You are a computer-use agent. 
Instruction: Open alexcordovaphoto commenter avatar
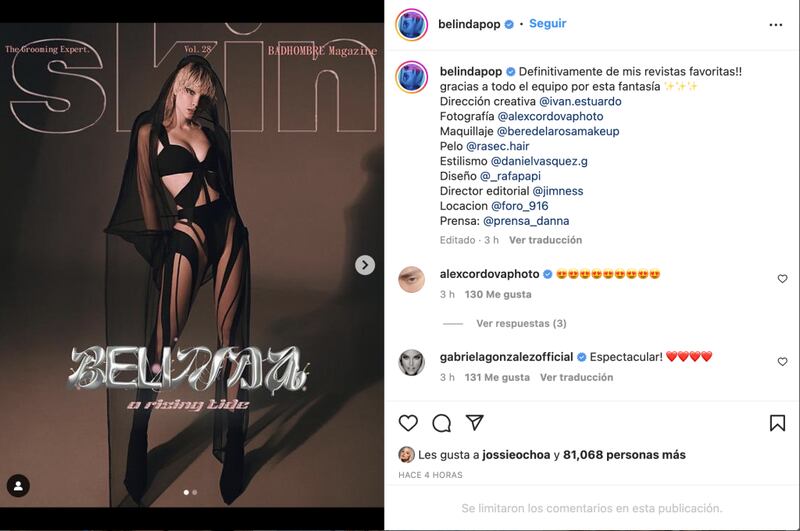click(411, 280)
